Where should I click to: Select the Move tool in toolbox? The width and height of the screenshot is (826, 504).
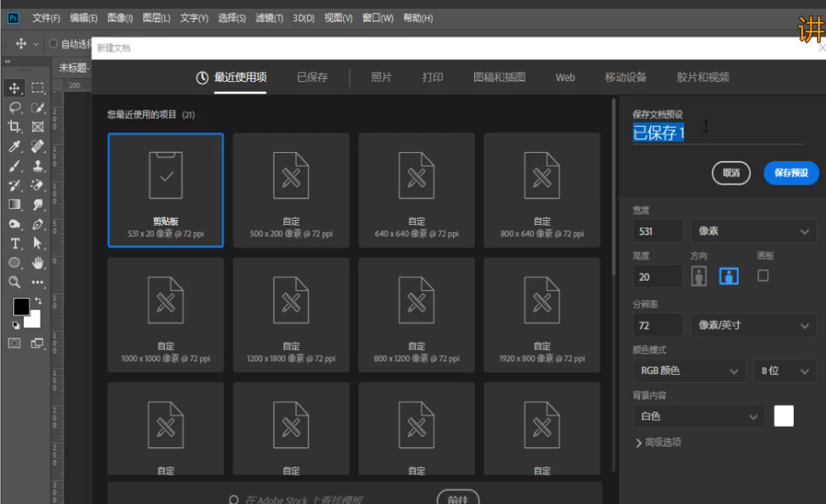point(15,88)
